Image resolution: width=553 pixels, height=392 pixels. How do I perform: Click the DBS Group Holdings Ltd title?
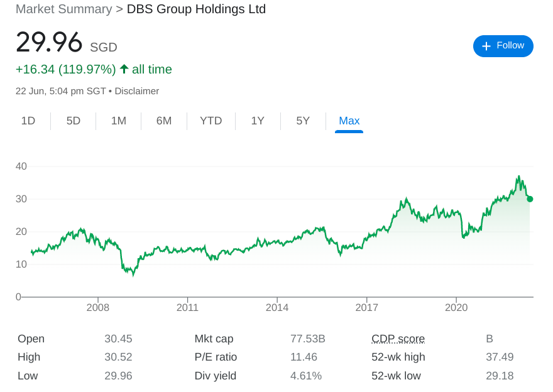point(196,9)
